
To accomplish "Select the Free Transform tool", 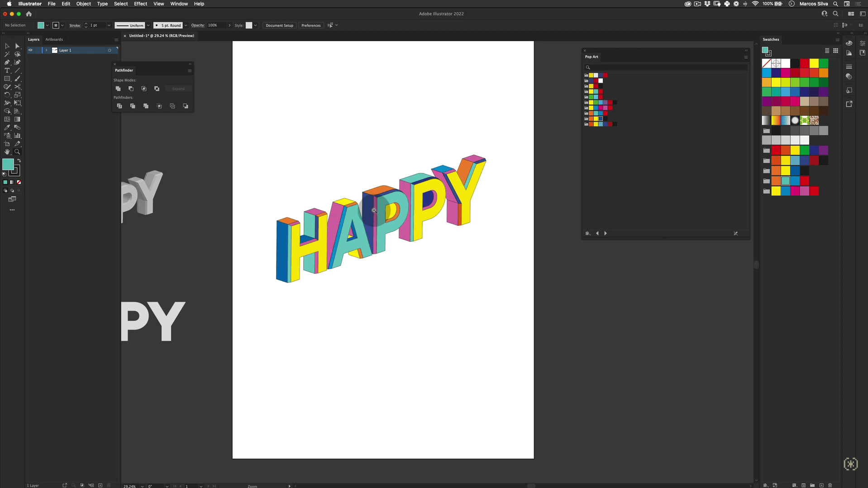I will (x=17, y=103).
